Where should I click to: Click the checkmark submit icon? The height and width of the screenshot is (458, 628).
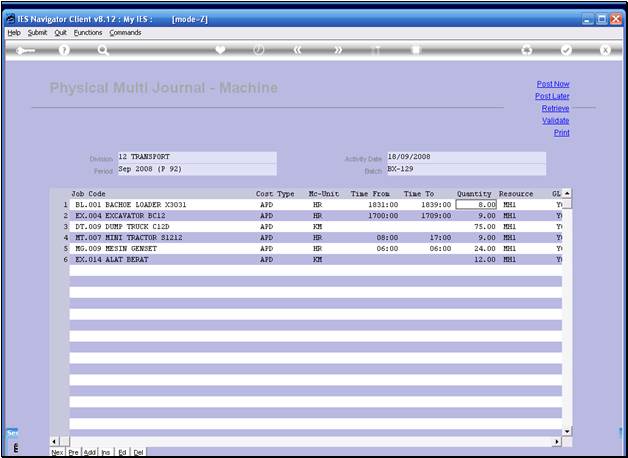pyautogui.click(x=566, y=50)
